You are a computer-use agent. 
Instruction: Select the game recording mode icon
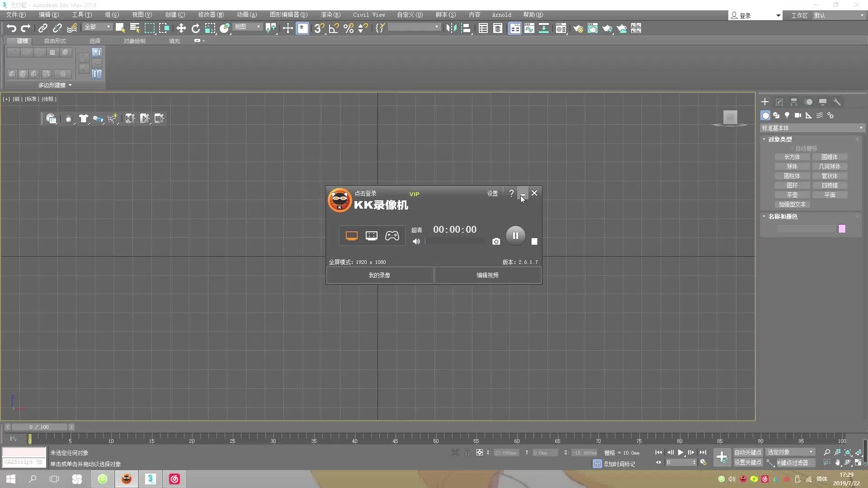(x=392, y=236)
